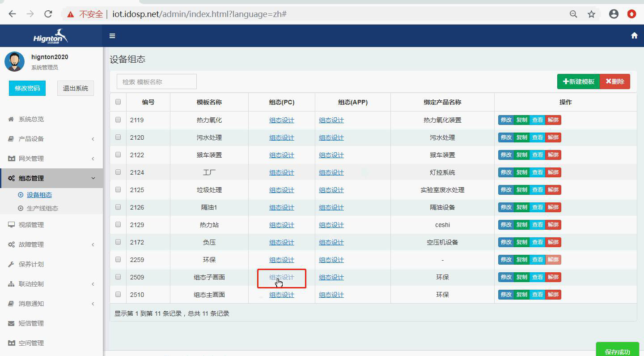Open 设备组态 from the sidebar
Screen dimensions: 644x356
tap(38, 194)
